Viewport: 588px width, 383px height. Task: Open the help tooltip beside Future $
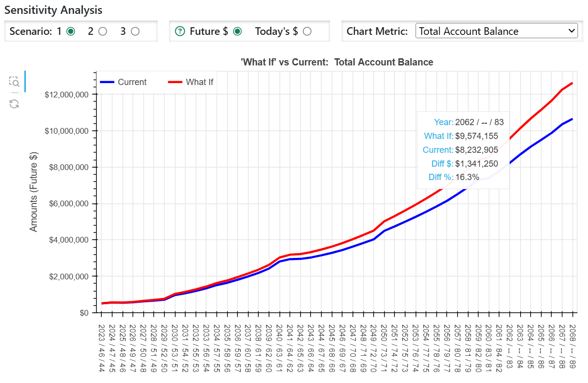pos(179,31)
